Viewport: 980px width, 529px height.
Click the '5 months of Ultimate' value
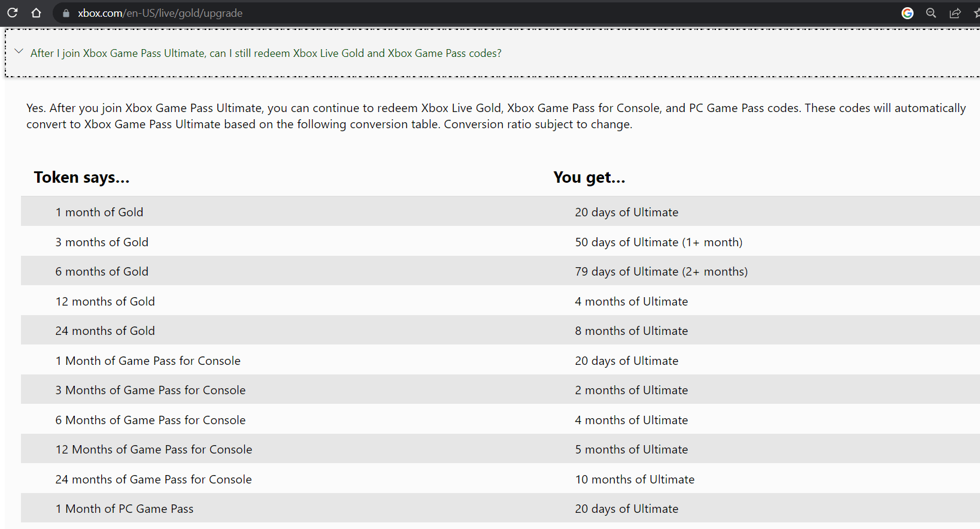[x=632, y=449]
